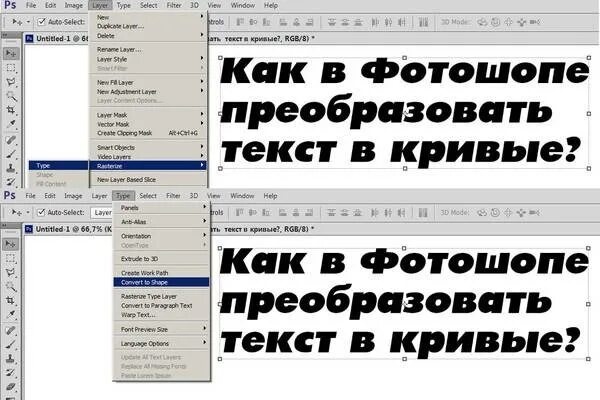Open the highlighted Rasterize submenu in the Layer menu
The image size is (600, 400).
tap(149, 166)
